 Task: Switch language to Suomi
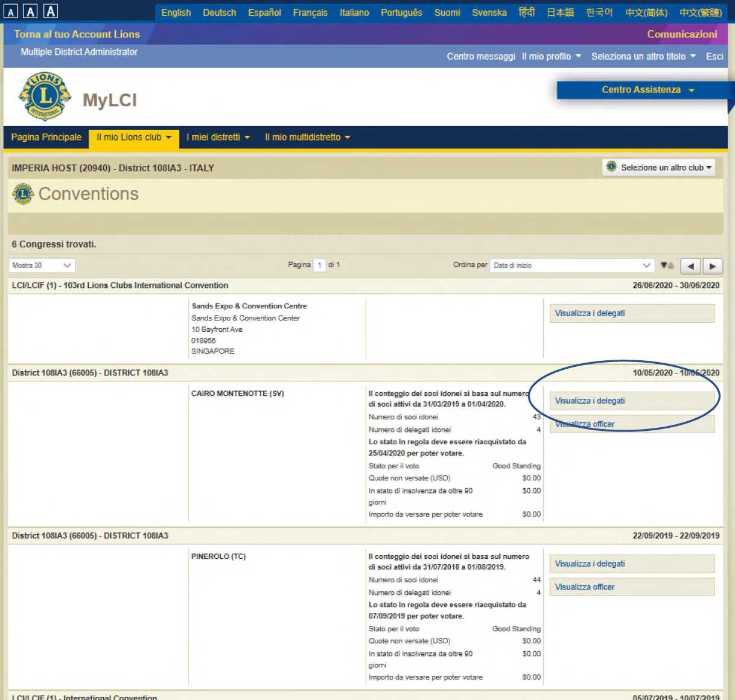(x=447, y=13)
